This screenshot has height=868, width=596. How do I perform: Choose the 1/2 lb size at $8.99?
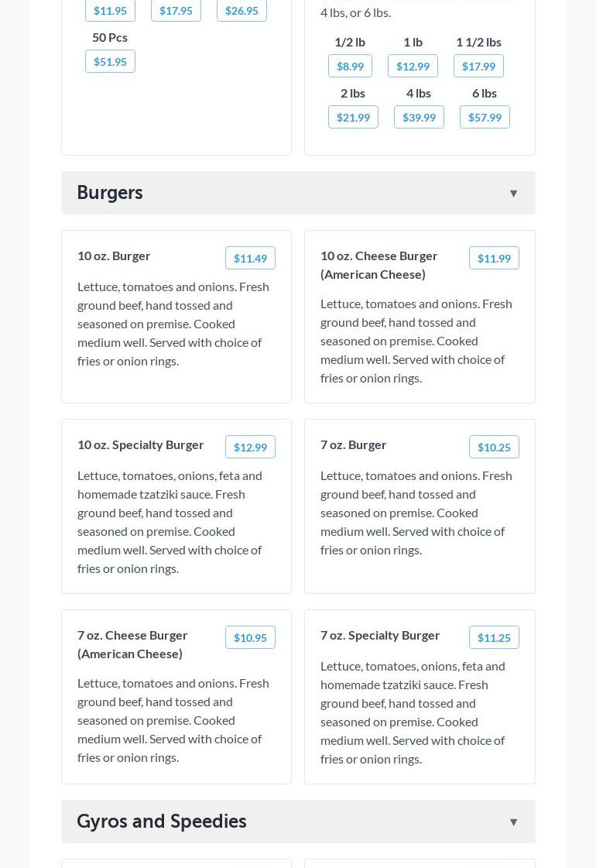coord(350,67)
